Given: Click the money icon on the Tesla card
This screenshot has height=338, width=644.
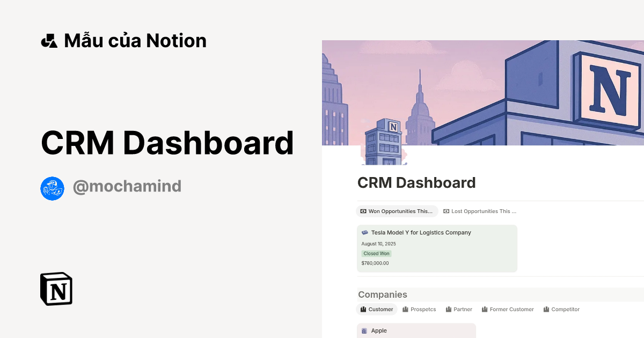Looking at the screenshot, I should coord(364,232).
